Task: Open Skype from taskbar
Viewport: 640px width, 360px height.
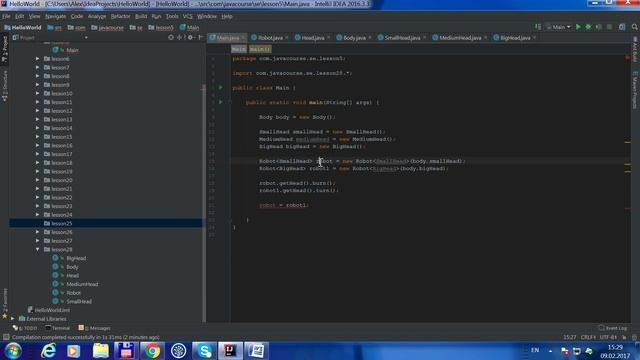Action: pyautogui.click(x=204, y=351)
